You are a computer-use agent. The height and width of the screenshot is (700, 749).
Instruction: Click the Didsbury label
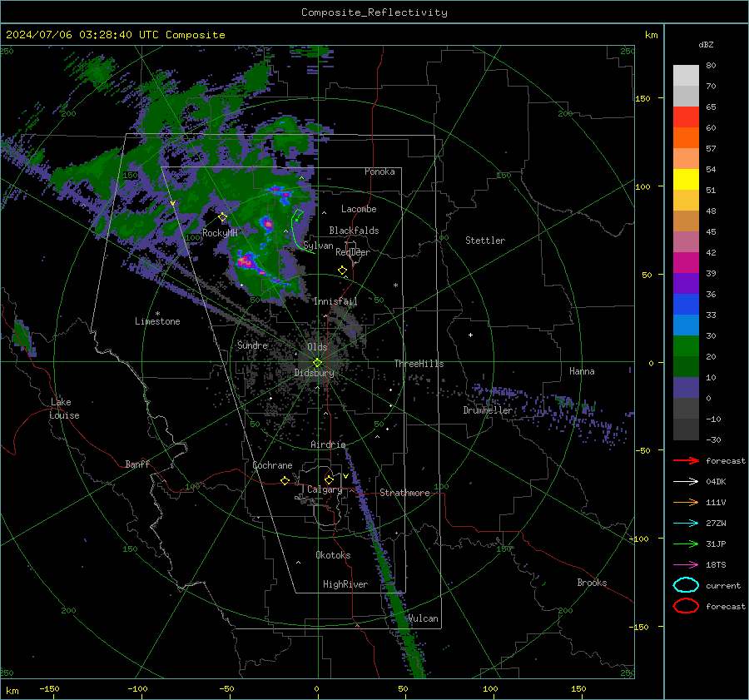314,373
